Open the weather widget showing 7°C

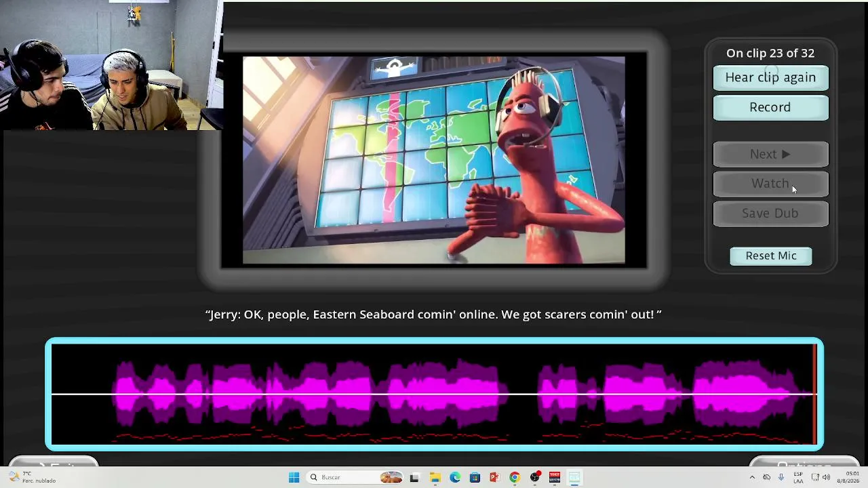[x=32, y=477]
